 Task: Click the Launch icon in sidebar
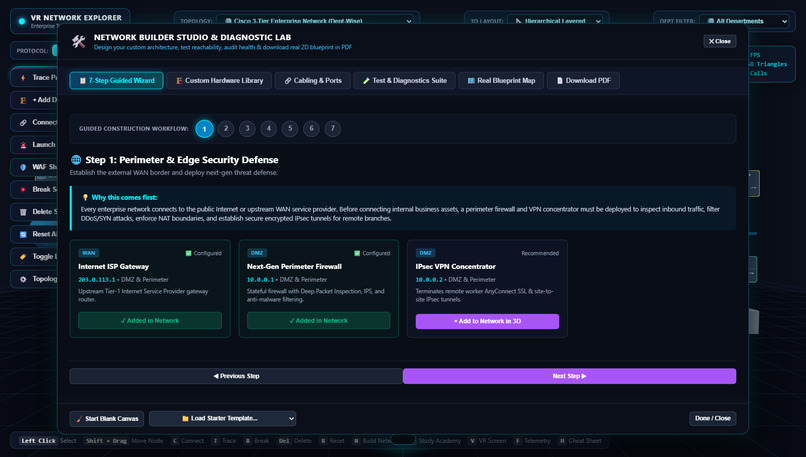23,145
